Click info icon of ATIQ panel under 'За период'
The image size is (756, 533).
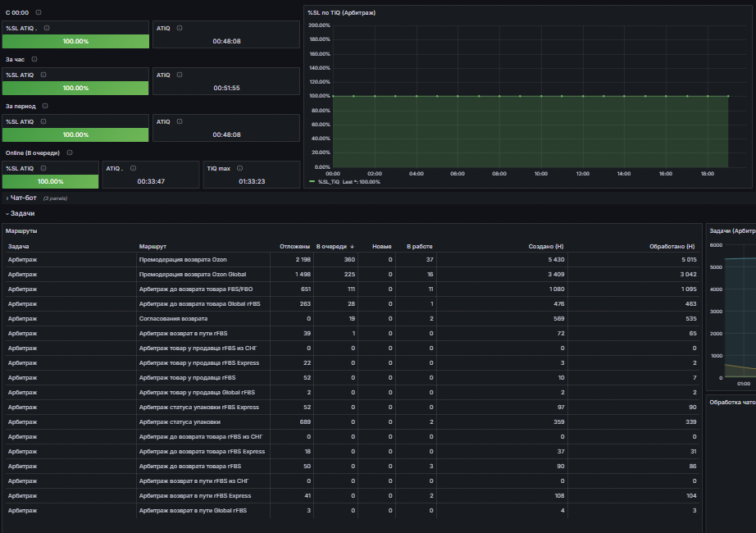180,121
